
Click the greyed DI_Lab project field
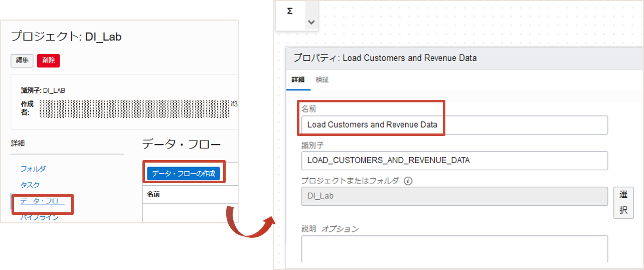tap(454, 196)
